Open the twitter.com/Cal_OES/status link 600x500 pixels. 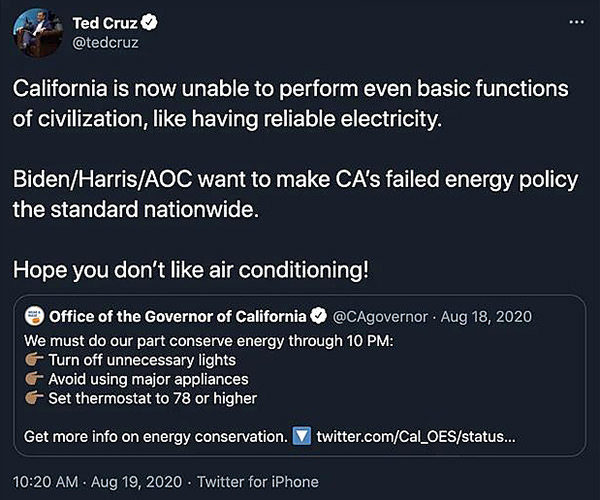coord(416,436)
